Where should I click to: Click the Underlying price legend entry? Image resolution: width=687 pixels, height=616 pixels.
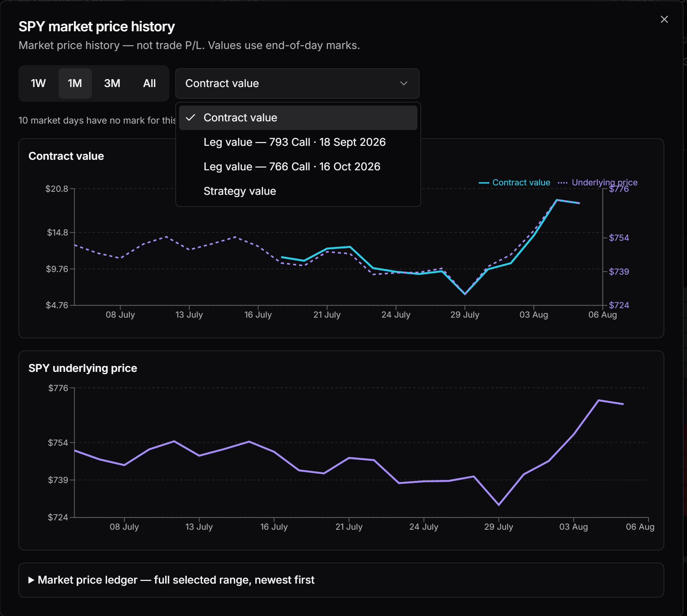click(598, 182)
